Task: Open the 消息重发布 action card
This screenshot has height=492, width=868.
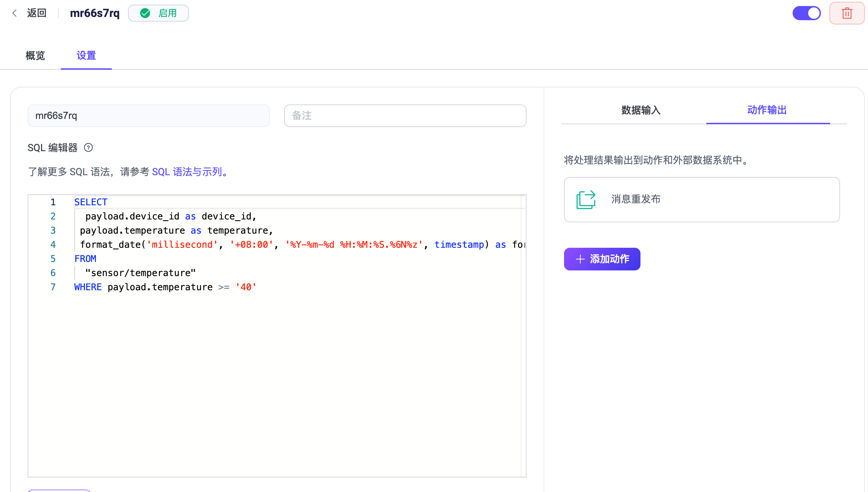Action: click(x=701, y=200)
